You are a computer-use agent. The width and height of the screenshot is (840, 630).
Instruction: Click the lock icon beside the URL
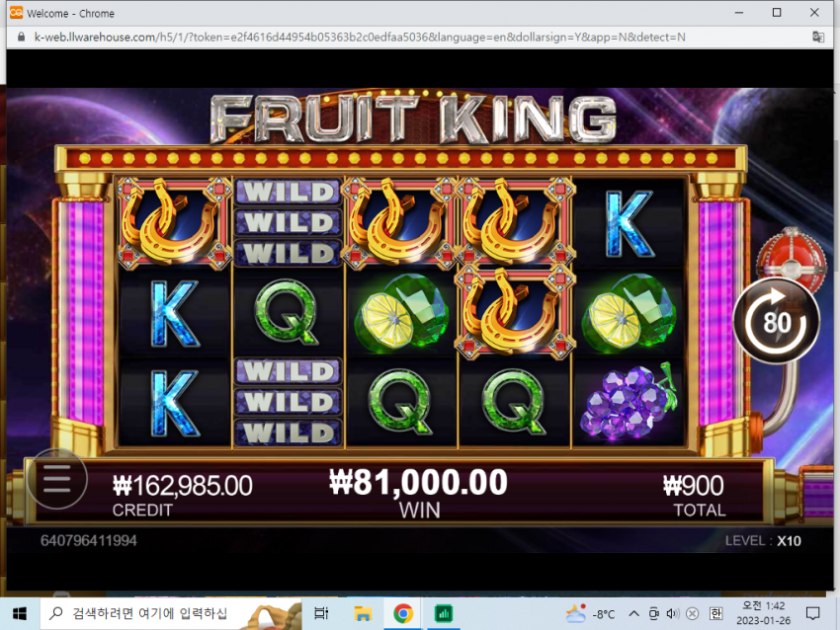(x=22, y=37)
